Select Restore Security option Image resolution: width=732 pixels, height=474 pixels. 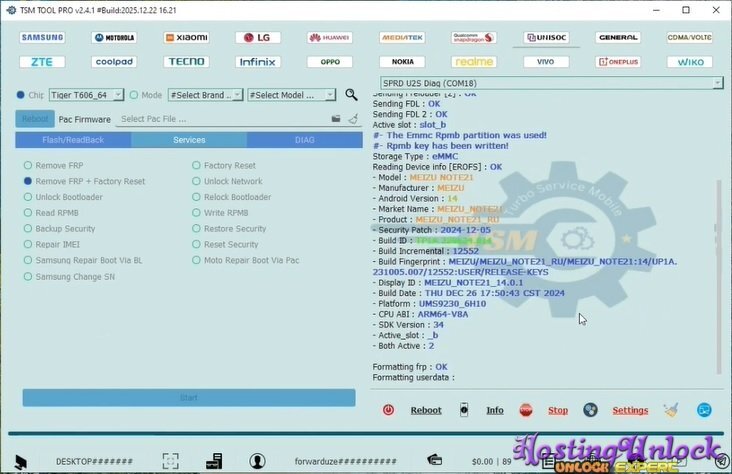click(229, 229)
